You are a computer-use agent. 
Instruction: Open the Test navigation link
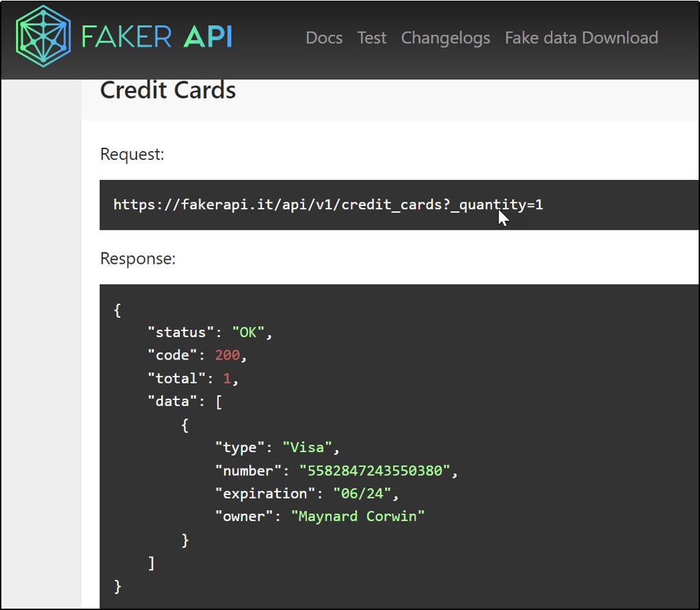point(371,38)
